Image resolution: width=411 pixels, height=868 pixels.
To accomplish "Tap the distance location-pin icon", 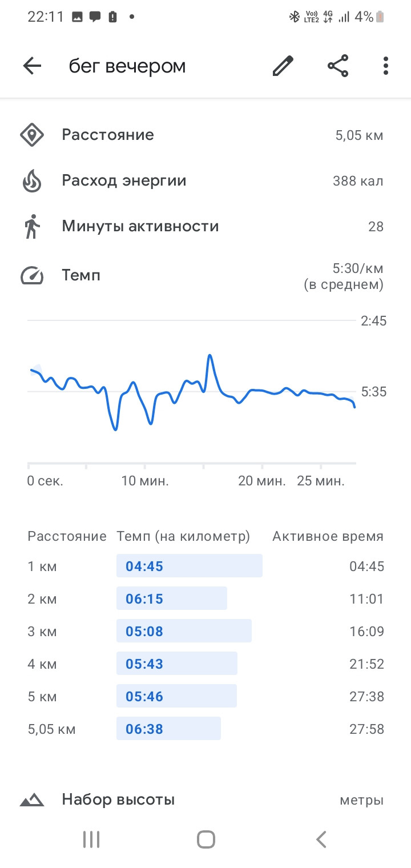I will coord(32,135).
